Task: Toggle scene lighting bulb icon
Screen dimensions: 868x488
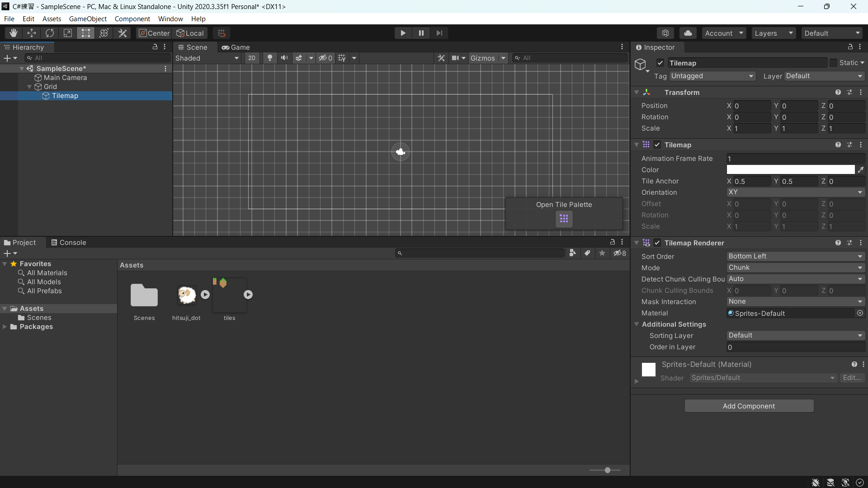Action: click(x=270, y=58)
